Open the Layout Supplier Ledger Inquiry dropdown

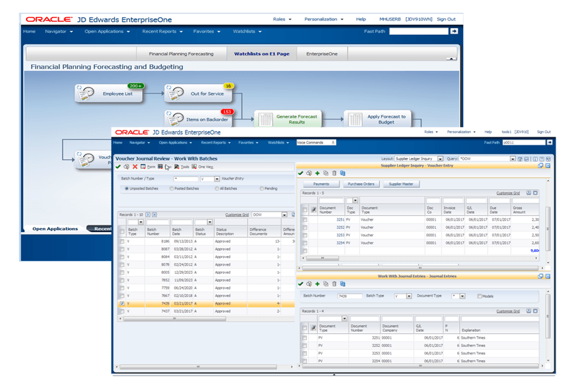[440, 159]
